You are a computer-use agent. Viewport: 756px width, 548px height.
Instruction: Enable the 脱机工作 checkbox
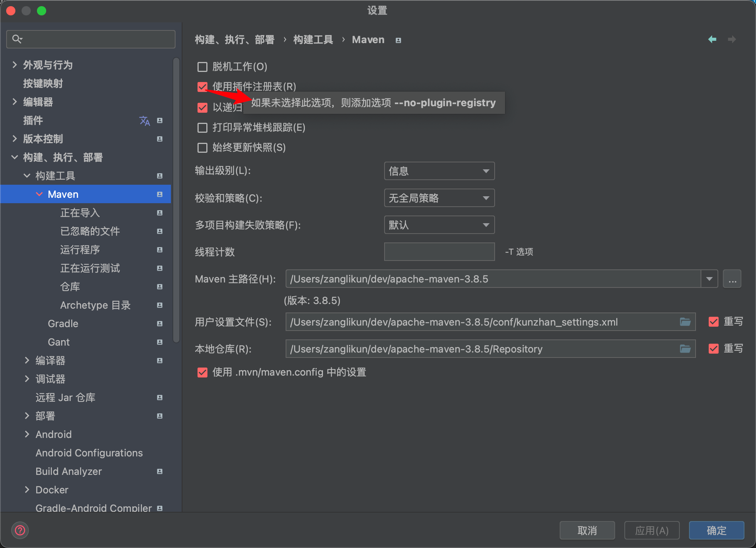pyautogui.click(x=202, y=67)
